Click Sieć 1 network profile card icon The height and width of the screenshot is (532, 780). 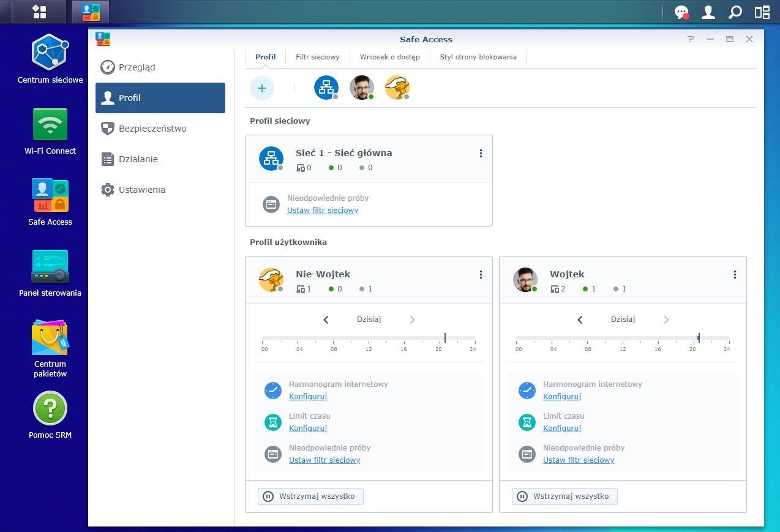click(271, 159)
